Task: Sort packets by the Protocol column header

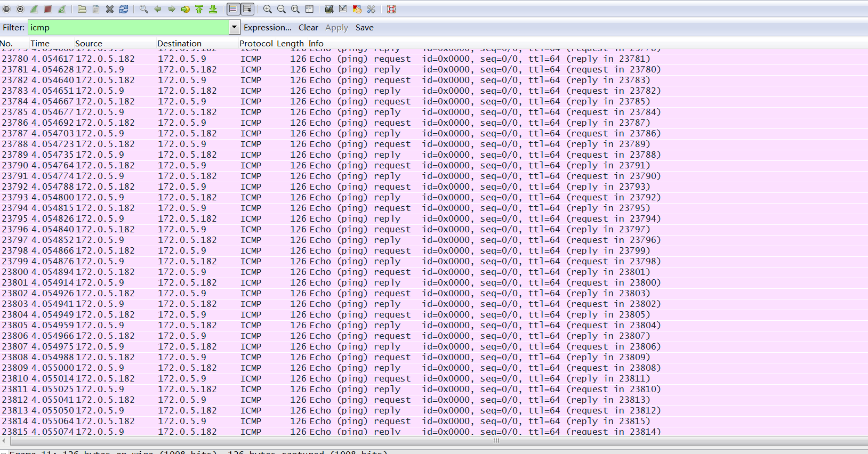Action: 256,44
